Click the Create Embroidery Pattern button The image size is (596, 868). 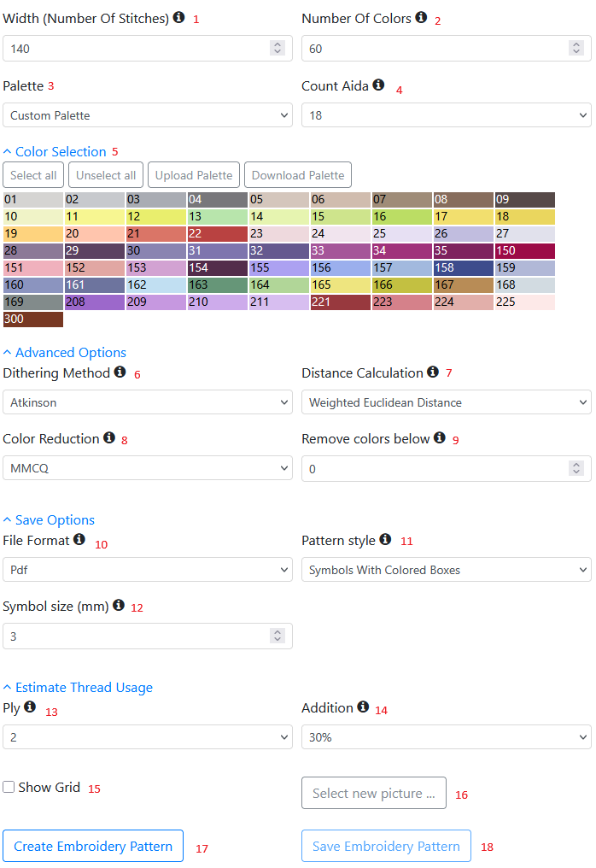[x=93, y=846]
